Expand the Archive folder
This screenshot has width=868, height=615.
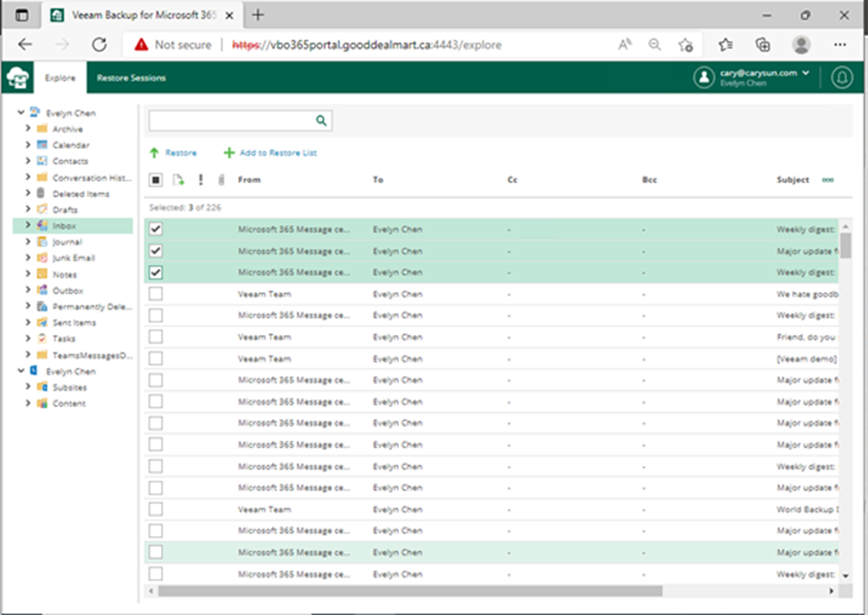click(28, 129)
